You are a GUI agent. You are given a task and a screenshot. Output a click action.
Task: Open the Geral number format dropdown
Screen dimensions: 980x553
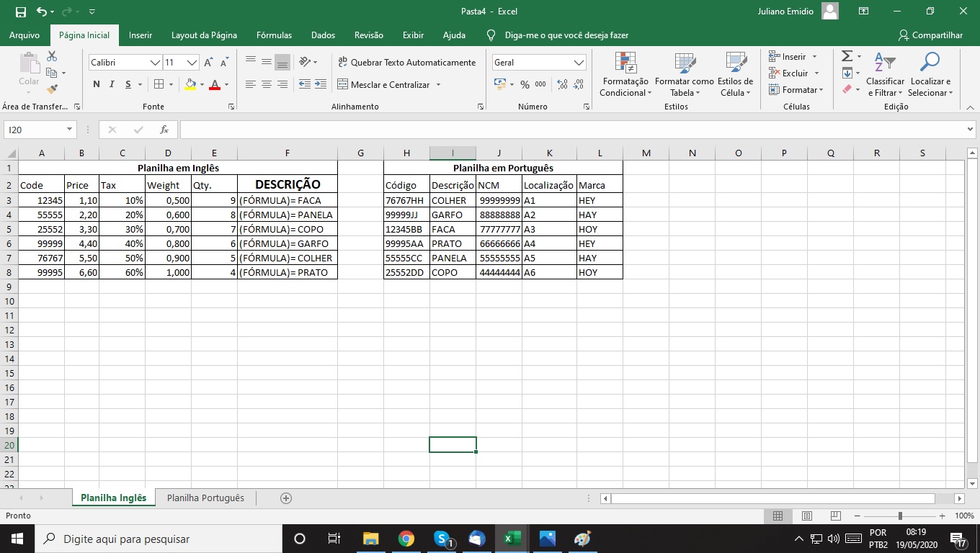tap(579, 63)
